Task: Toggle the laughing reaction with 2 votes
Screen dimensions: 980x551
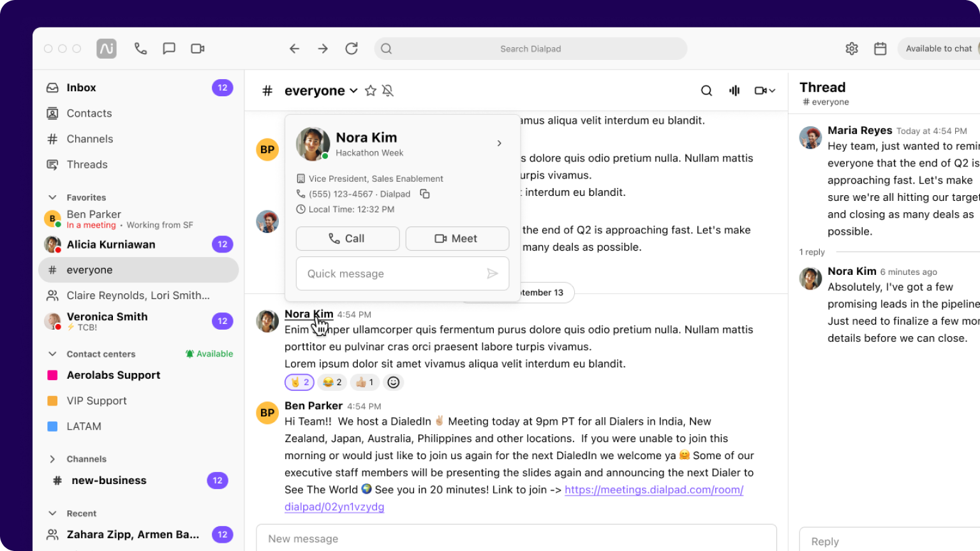Action: [332, 382]
